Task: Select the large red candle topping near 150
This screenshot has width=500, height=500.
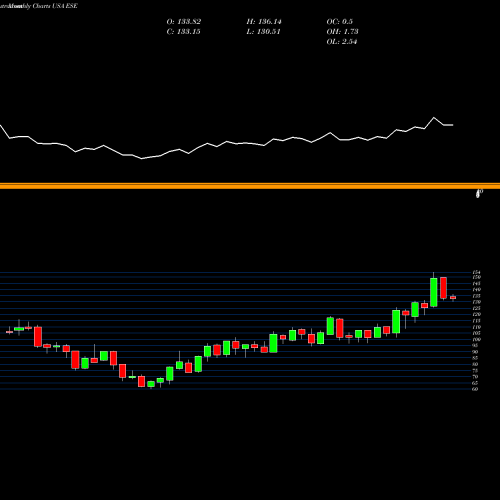Action: click(443, 288)
